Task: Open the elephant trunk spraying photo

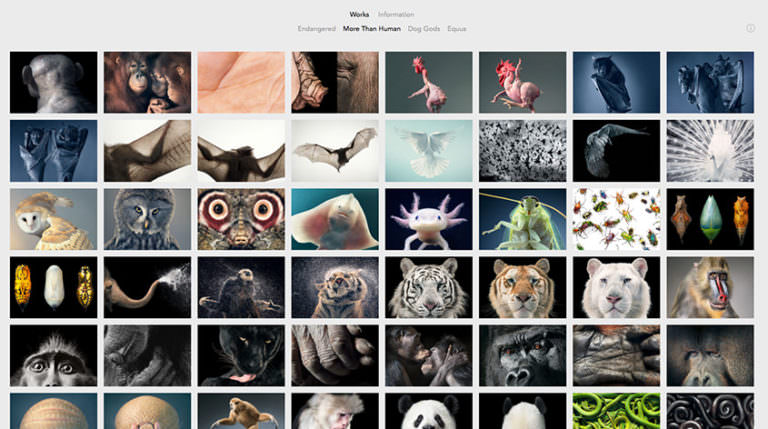Action: pos(147,287)
